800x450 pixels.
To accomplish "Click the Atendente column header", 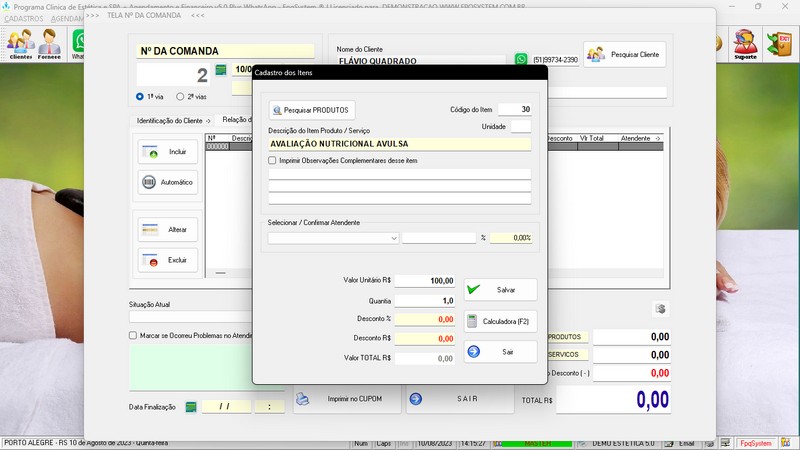I will pyautogui.click(x=640, y=138).
